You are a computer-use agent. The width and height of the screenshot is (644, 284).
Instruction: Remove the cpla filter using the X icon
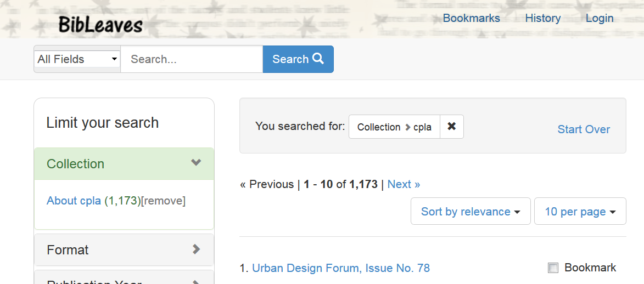[451, 127]
